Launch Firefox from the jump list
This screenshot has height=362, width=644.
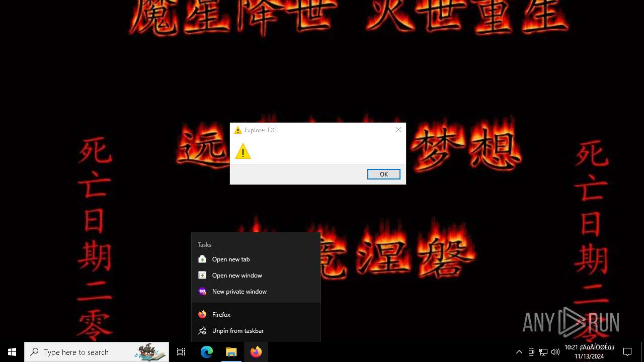256,315
